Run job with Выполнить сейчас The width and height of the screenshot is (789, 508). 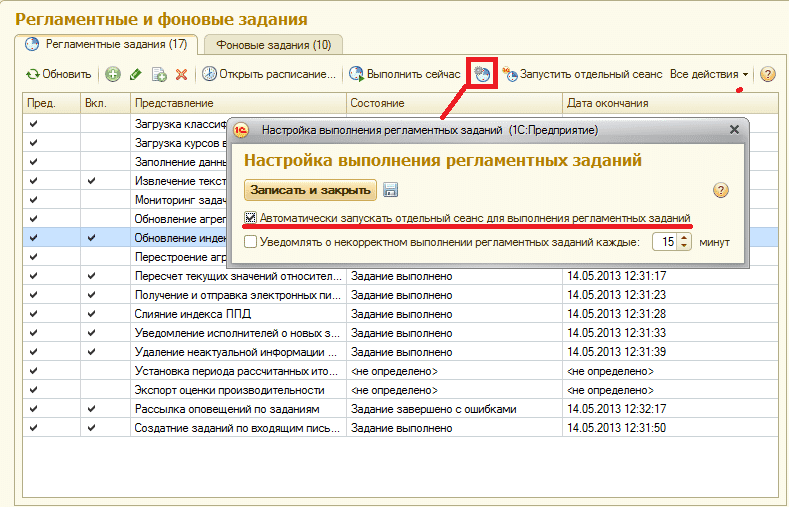pyautogui.click(x=405, y=74)
